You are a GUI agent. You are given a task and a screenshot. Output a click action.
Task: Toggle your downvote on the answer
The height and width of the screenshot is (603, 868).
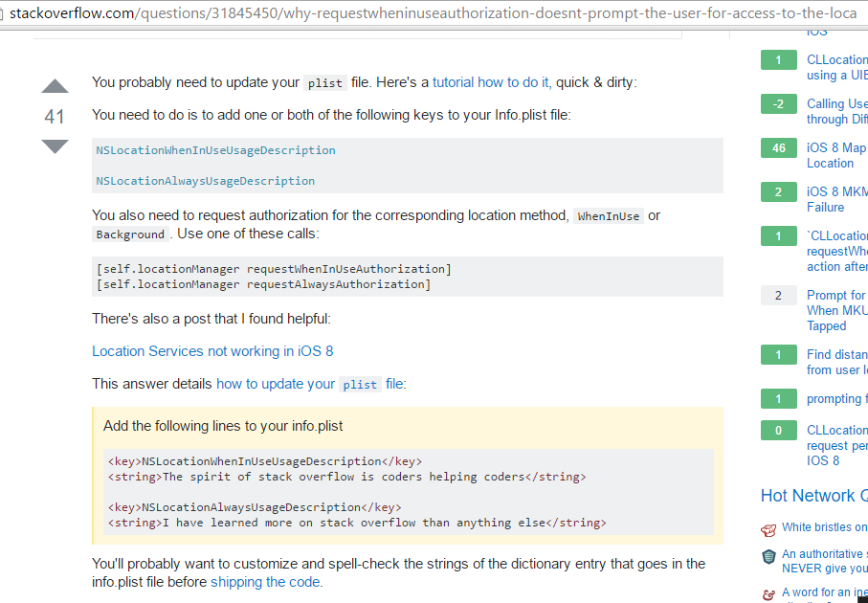(55, 146)
